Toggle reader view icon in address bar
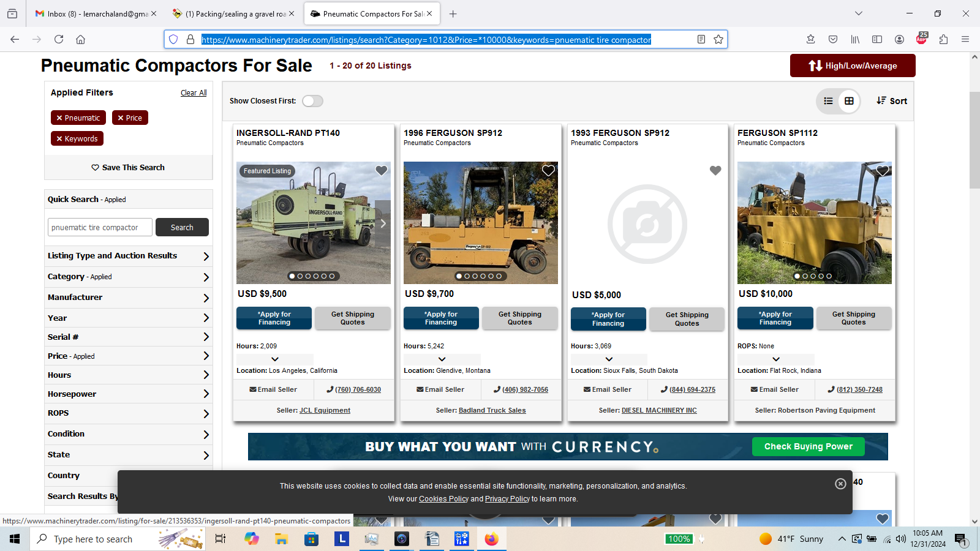Image resolution: width=980 pixels, height=551 pixels. tap(701, 39)
